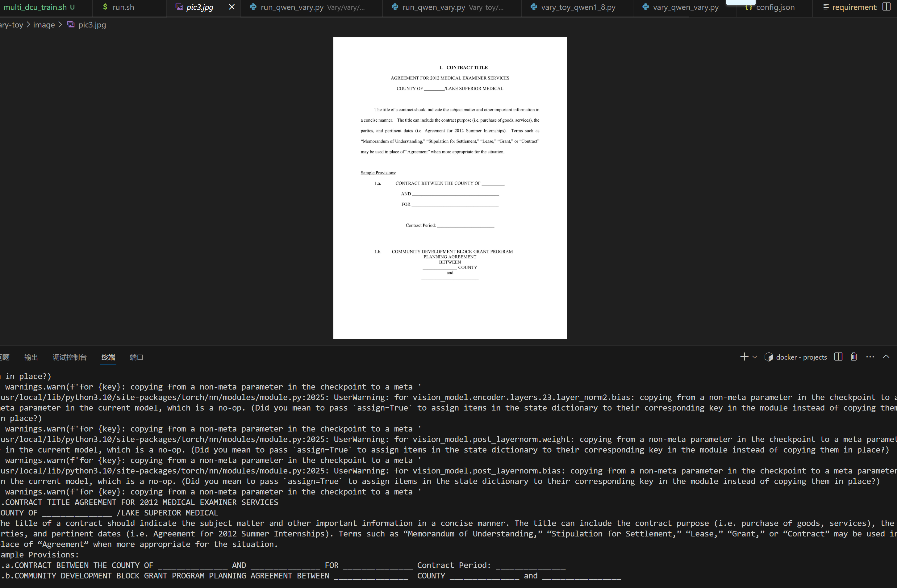The height and width of the screenshot is (588, 897).
Task: Switch to the 端口 panel tab
Action: [136, 357]
